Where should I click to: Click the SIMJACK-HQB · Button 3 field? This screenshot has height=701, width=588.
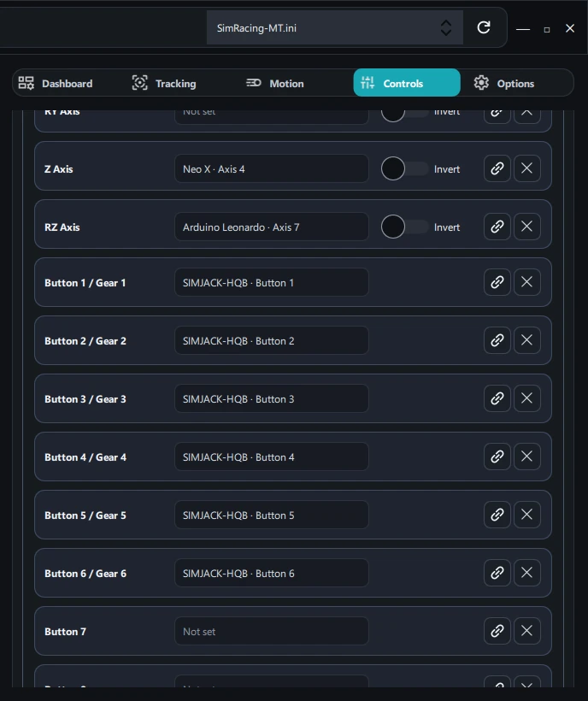click(272, 398)
